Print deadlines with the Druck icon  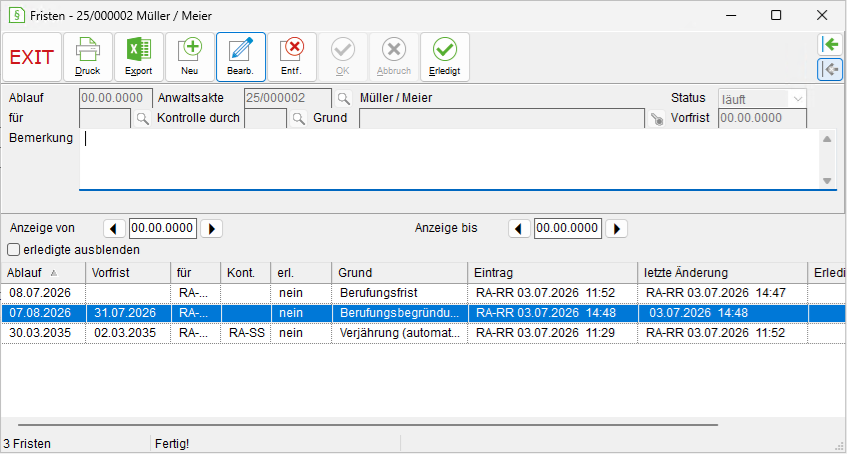click(x=88, y=57)
